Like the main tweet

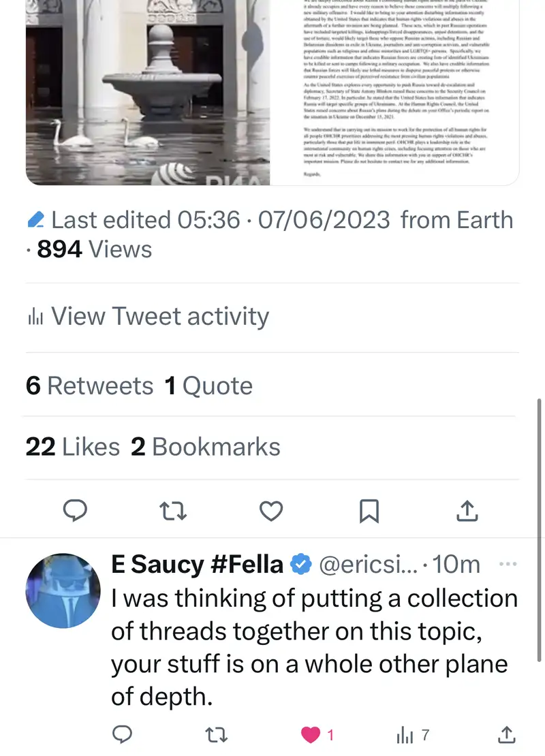[271, 511]
